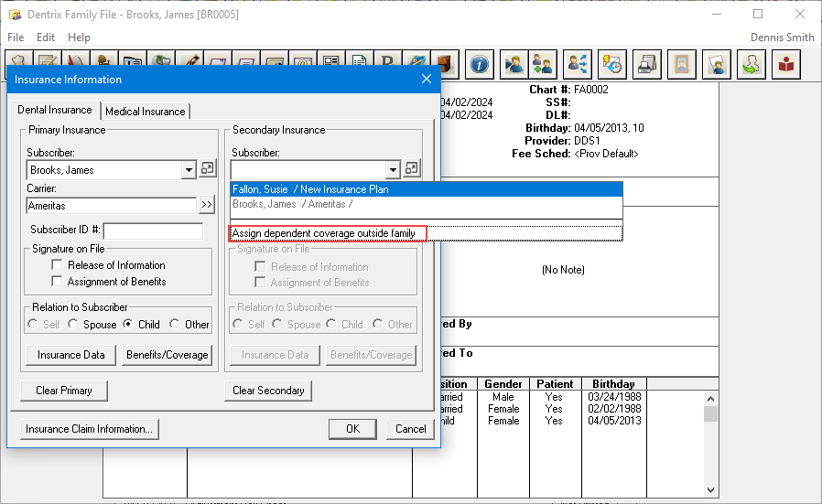The image size is (822, 504).
Task: Switch to the Medical Insurance tab
Action: (145, 111)
